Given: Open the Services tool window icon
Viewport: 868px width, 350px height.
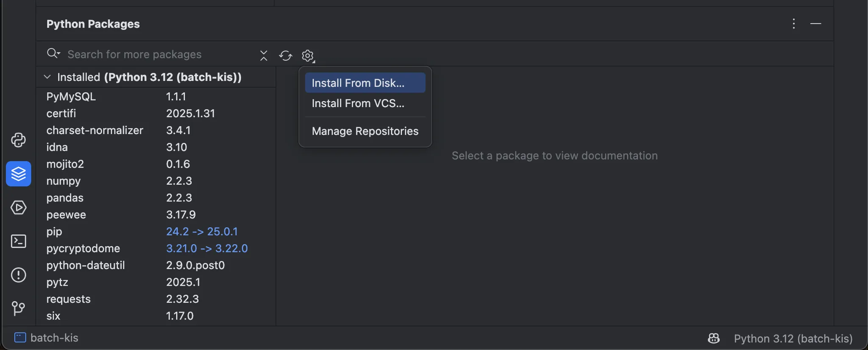Looking at the screenshot, I should click(x=18, y=207).
